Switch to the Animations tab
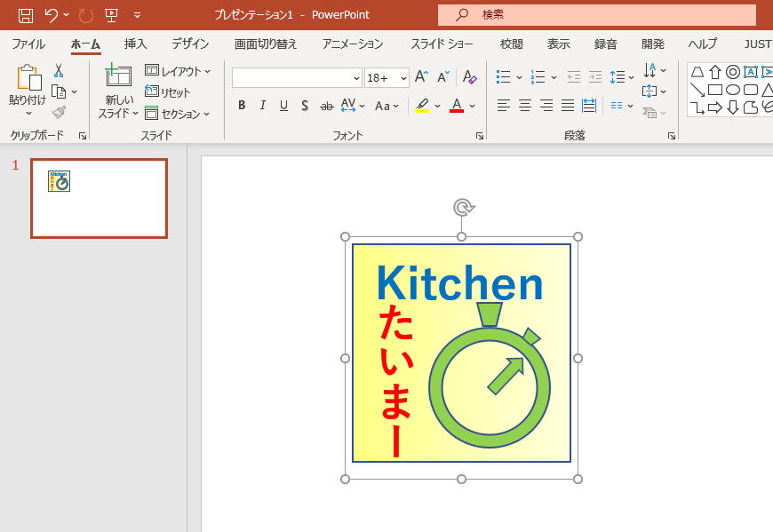Screen dimensions: 773x532 (353, 44)
